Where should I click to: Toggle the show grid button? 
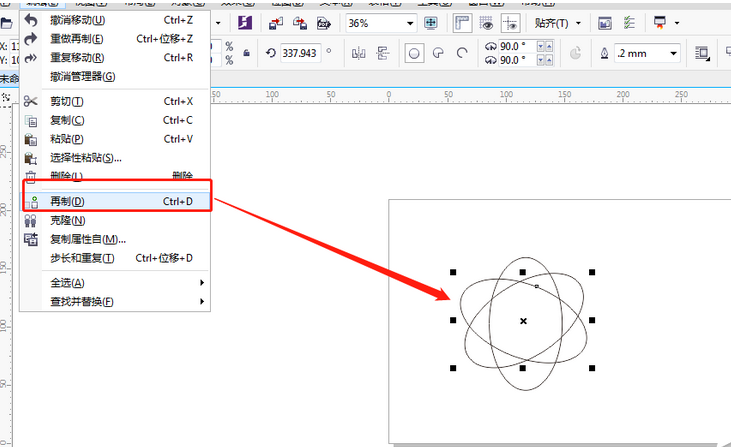(x=487, y=22)
